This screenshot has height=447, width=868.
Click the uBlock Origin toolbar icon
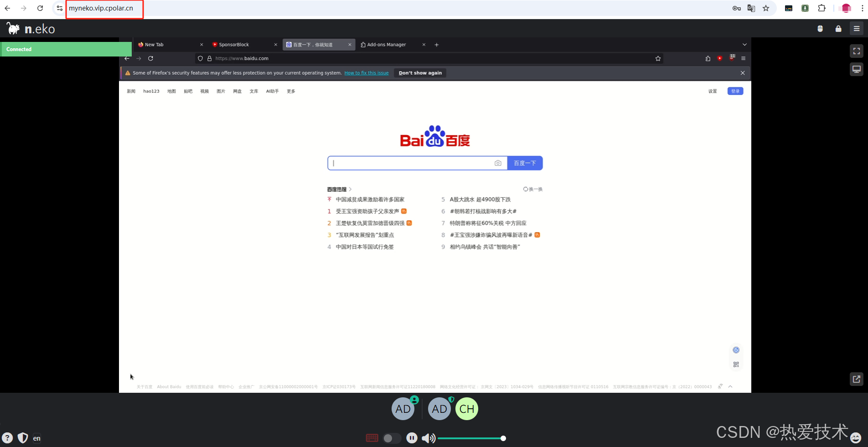tap(732, 58)
